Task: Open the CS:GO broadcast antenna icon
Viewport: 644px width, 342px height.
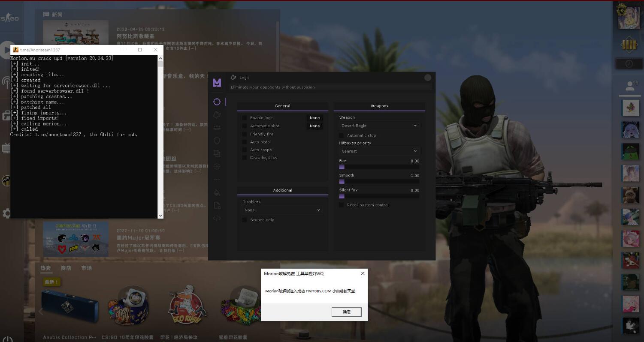Action: point(6,82)
